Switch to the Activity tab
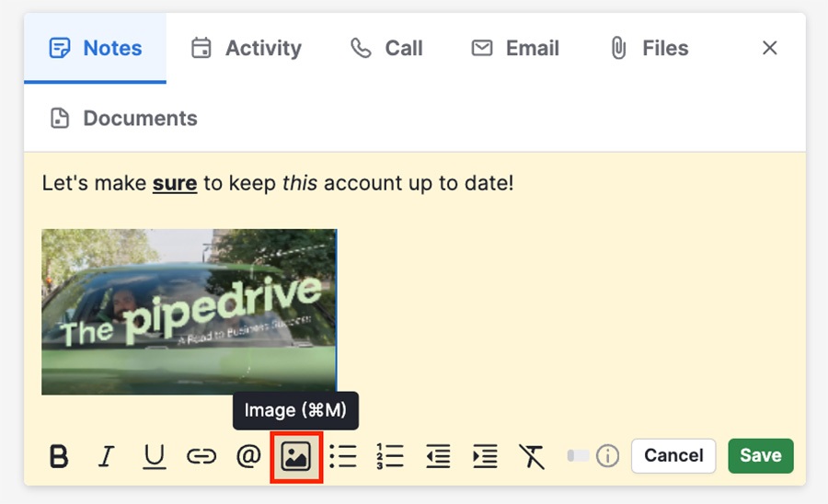 [246, 48]
